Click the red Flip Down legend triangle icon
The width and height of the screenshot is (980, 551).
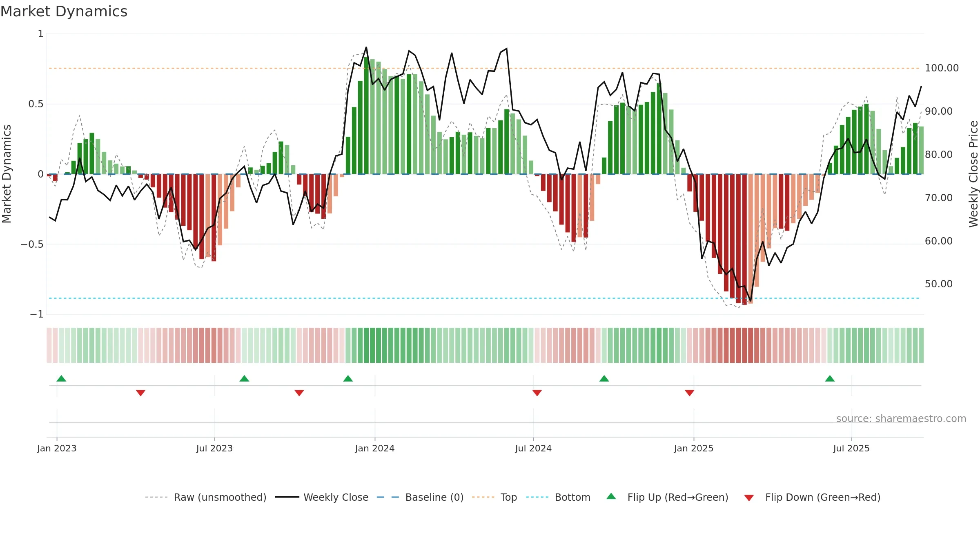pos(749,498)
